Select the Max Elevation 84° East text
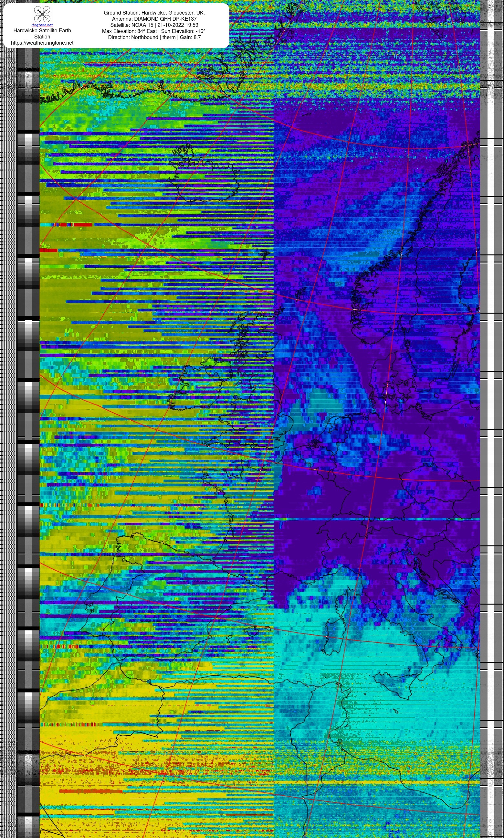The height and width of the screenshot is (838, 504). (x=130, y=31)
